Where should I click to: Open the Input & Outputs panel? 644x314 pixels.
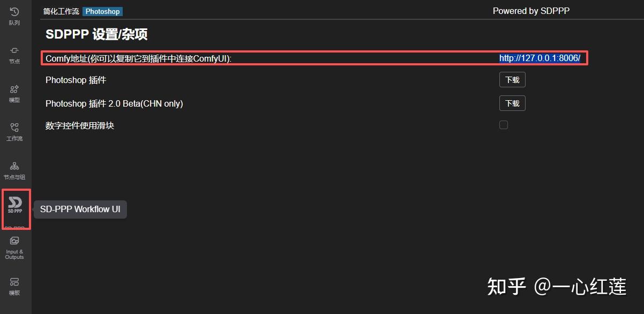coord(14,248)
